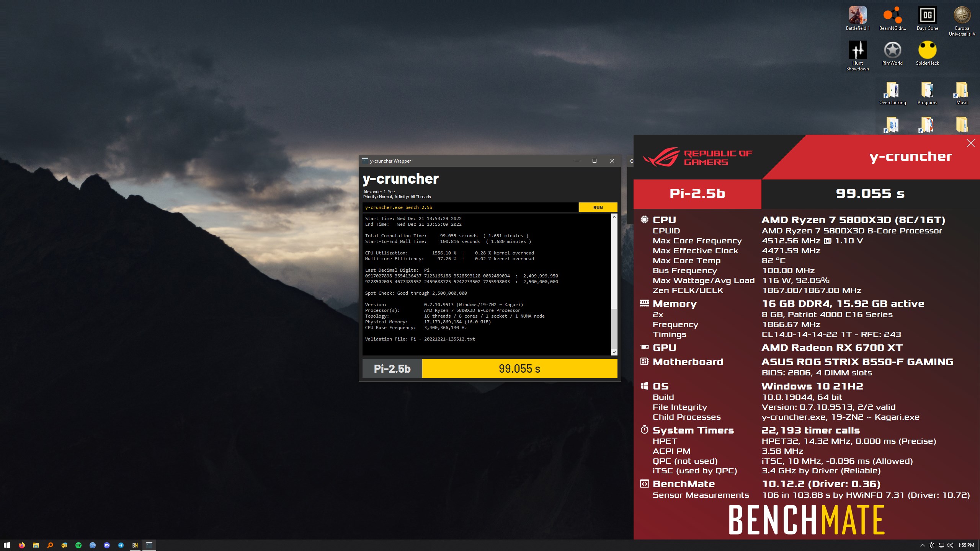Open qBittorrent from the taskbar
Image resolution: width=980 pixels, height=551 pixels.
pos(93,545)
